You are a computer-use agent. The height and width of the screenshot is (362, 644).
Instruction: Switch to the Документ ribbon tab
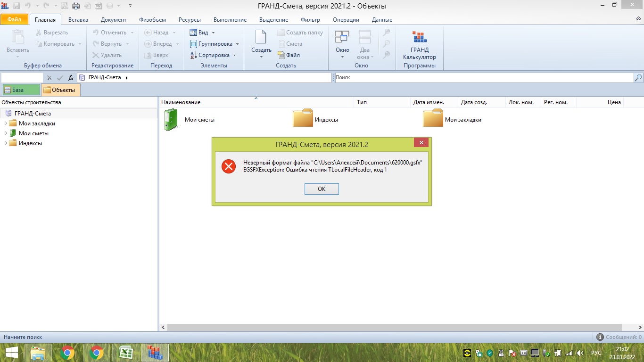click(x=114, y=20)
